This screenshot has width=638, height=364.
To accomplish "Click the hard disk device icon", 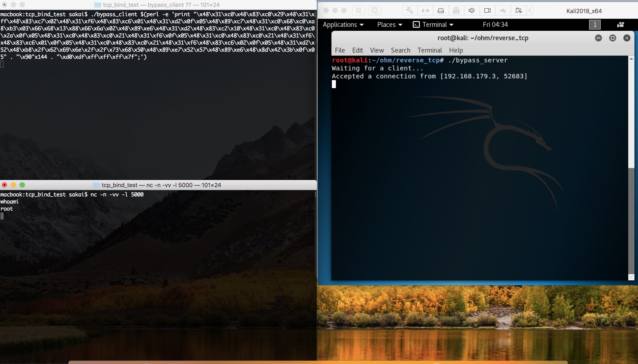I will [440, 10].
